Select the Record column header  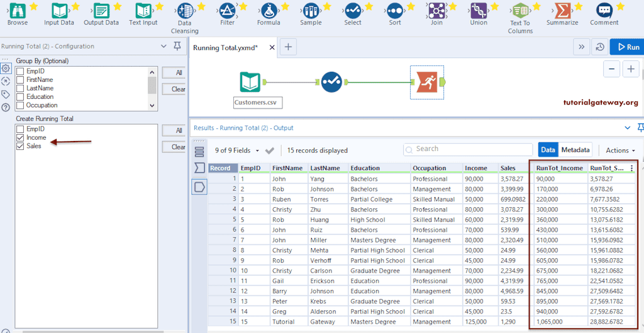(223, 168)
